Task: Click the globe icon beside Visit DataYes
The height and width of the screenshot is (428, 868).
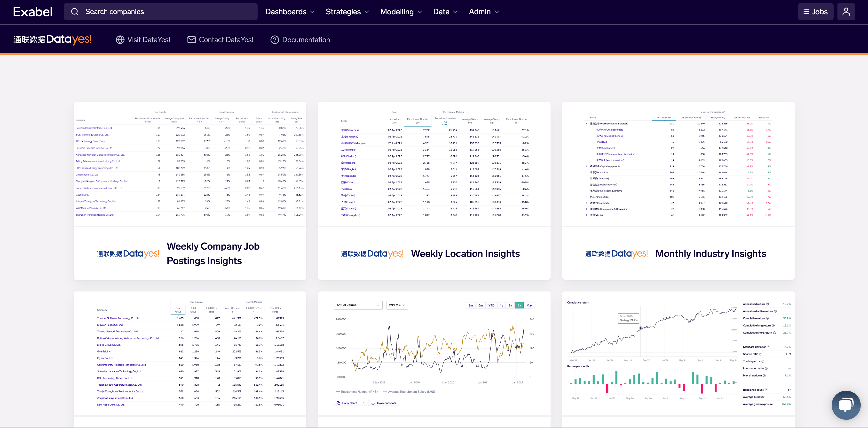Action: [x=120, y=40]
